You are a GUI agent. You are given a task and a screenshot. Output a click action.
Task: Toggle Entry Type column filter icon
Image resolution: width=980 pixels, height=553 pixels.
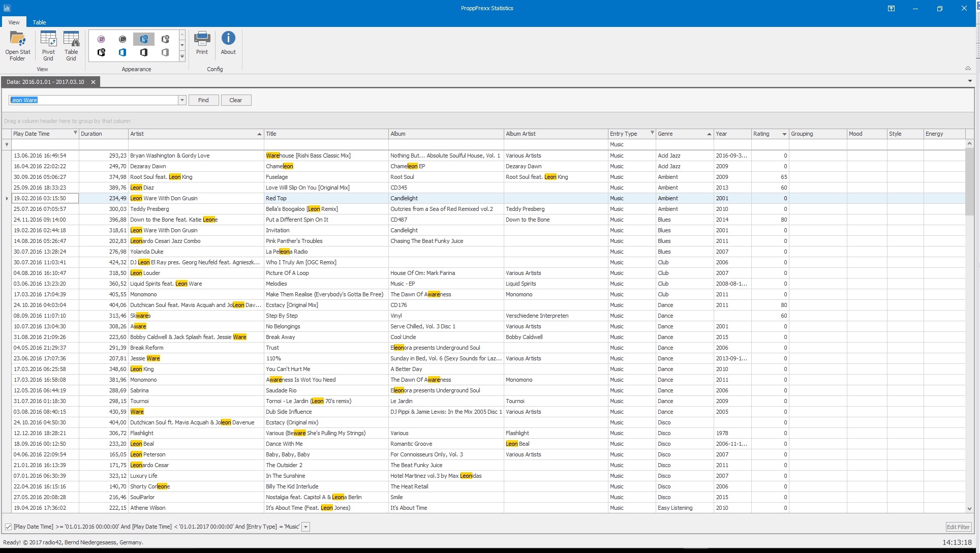[x=652, y=133]
